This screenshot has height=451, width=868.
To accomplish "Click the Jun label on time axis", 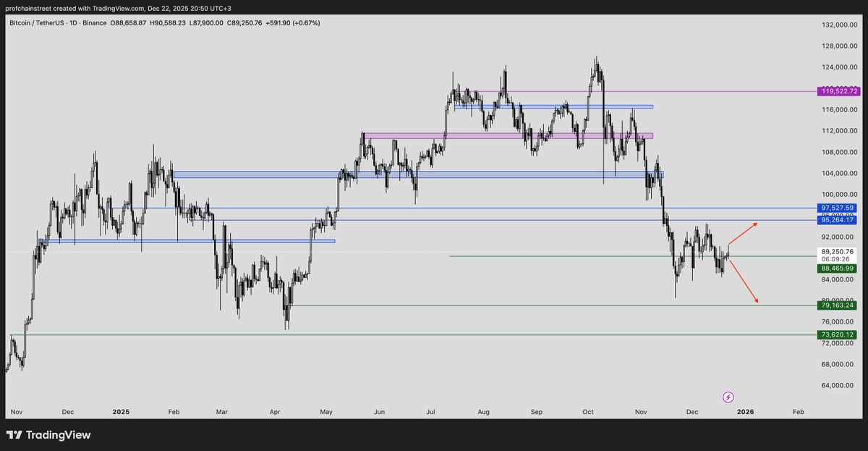I will coord(379,412).
